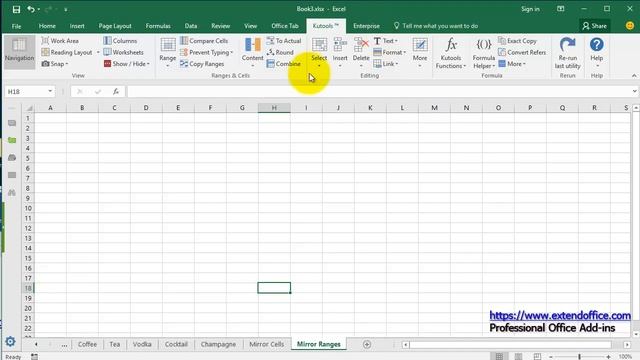Click the Share button
The width and height of the screenshot is (640, 360).
595,26
